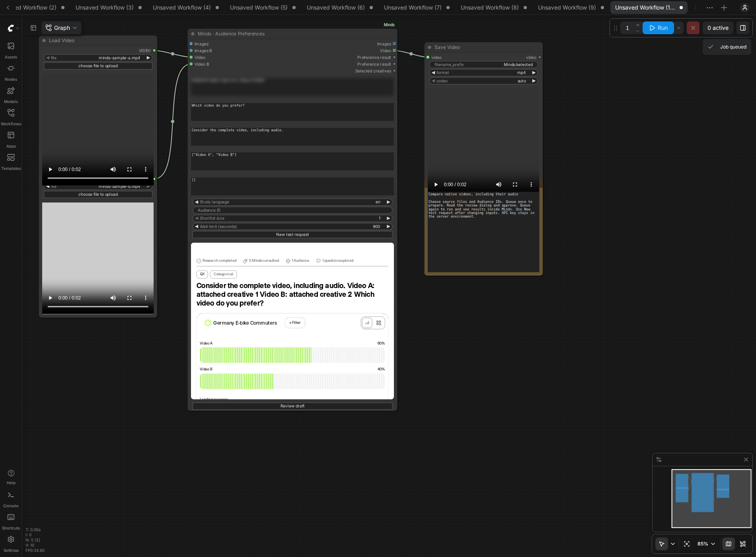Viewport: 756px width, 557px height.
Task: Collapse the Save Video node
Action: [x=430, y=47]
